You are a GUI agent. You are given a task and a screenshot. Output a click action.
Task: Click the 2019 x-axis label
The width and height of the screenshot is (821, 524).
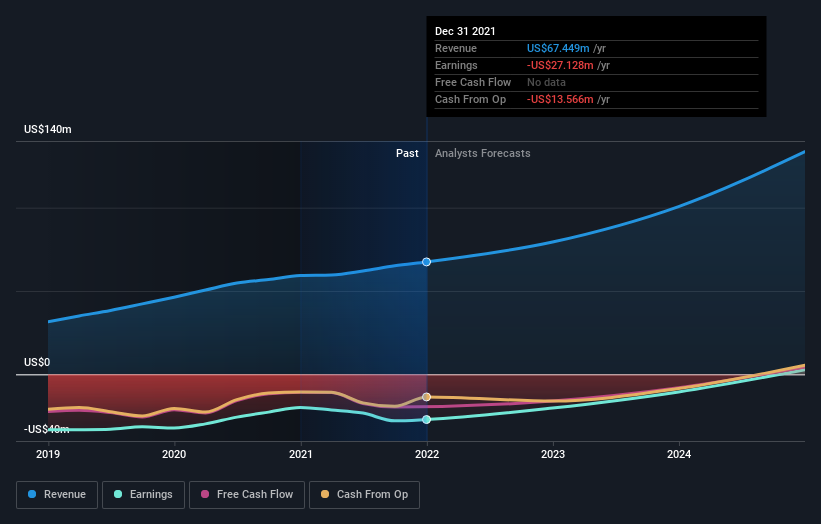[x=48, y=454]
